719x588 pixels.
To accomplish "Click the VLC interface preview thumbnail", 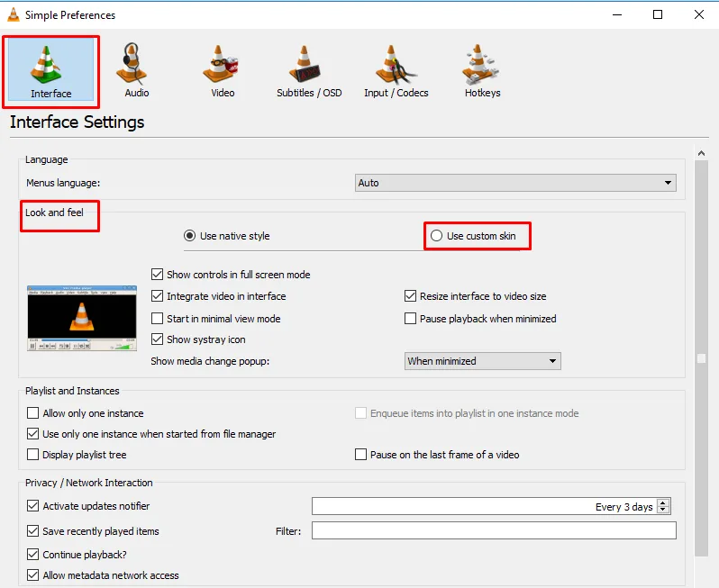I will tap(82, 319).
